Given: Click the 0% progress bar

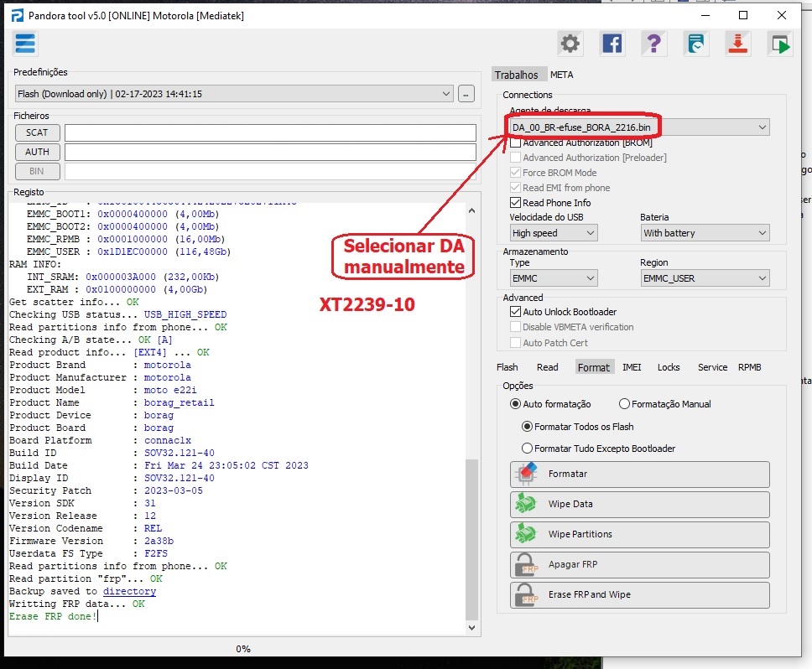Looking at the screenshot, I should click(x=243, y=648).
